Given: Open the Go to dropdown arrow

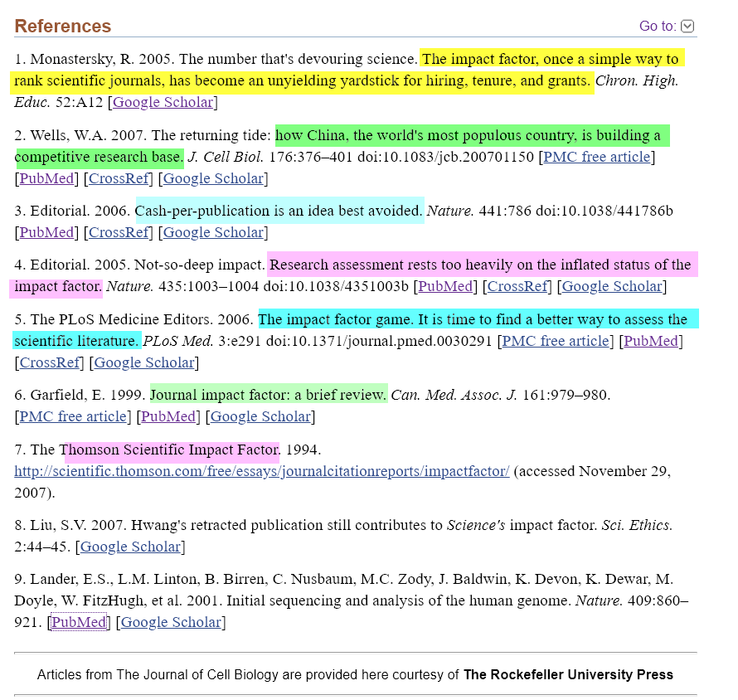Looking at the screenshot, I should 687,27.
